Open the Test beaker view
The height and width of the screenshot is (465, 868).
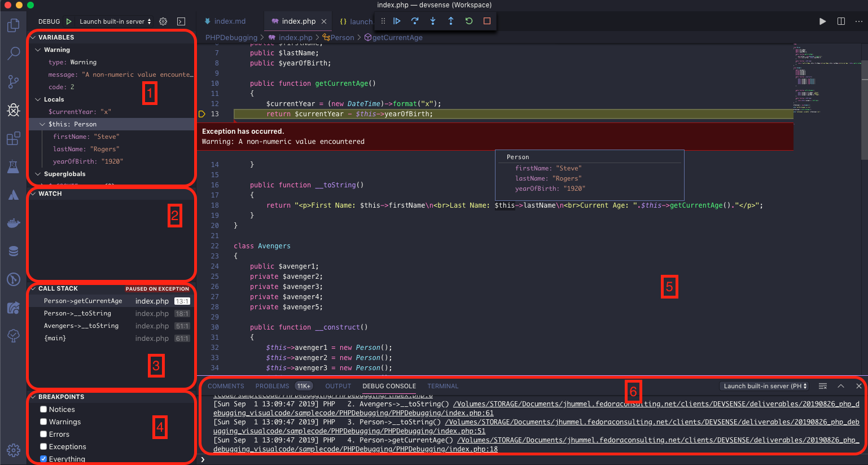pyautogui.click(x=14, y=166)
